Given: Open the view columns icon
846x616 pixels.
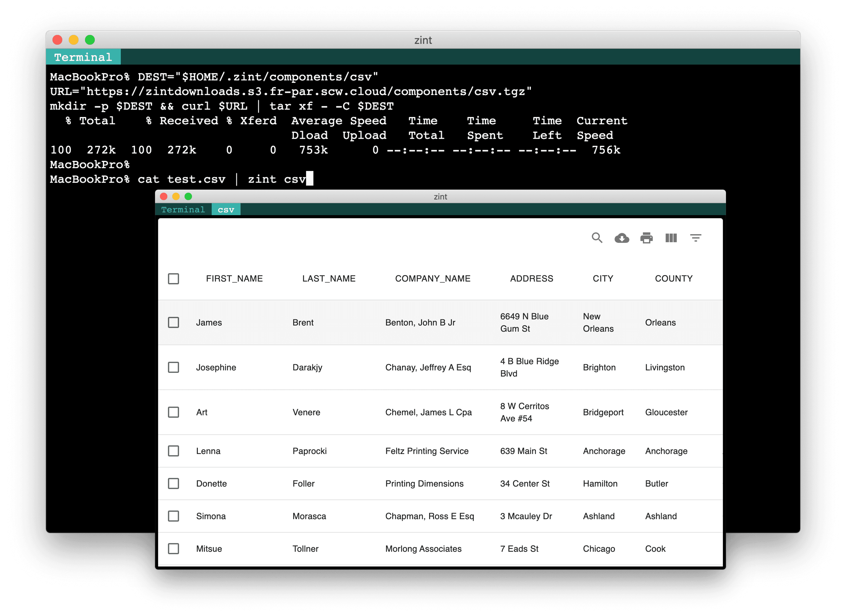Looking at the screenshot, I should 671,238.
